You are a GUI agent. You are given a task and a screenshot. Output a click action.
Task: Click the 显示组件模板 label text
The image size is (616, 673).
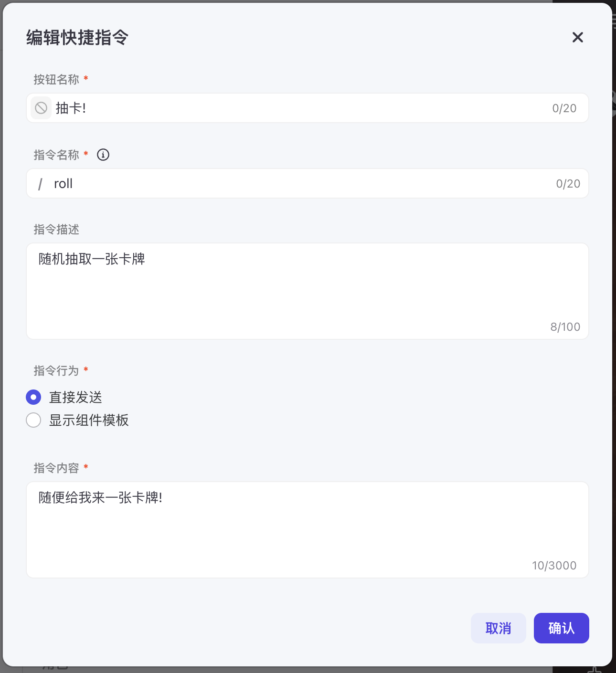pos(89,420)
